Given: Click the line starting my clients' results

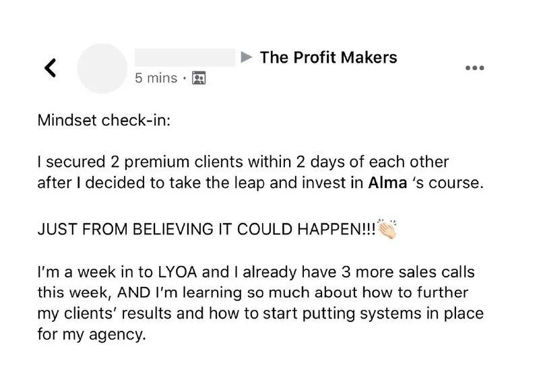Looking at the screenshot, I should tap(261, 314).
